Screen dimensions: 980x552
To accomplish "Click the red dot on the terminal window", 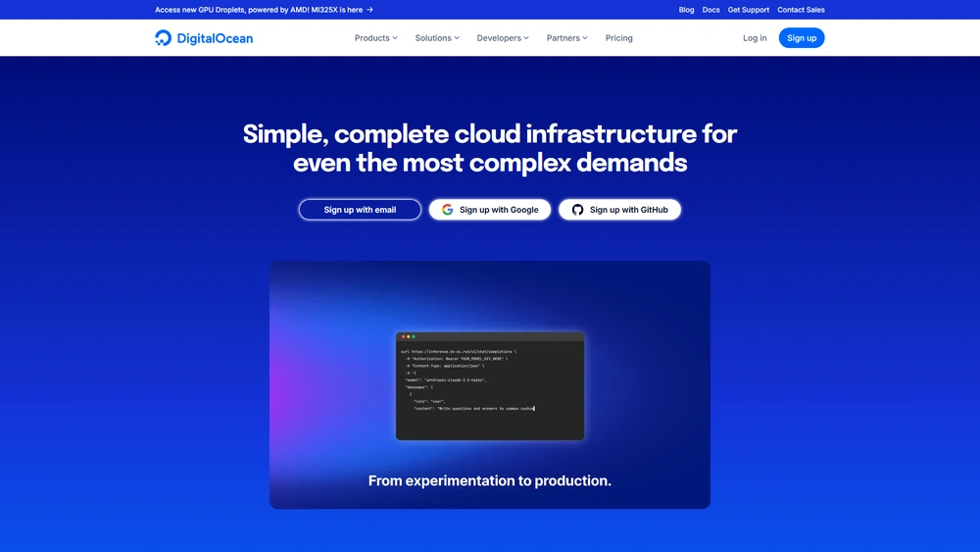I will pos(403,336).
